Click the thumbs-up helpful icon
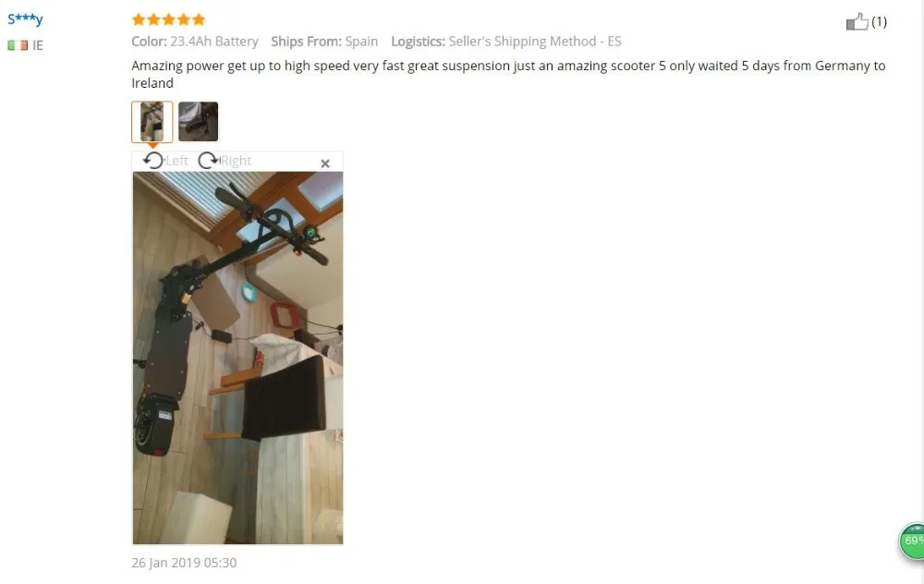Image resolution: width=924 pixels, height=584 pixels. (x=857, y=22)
